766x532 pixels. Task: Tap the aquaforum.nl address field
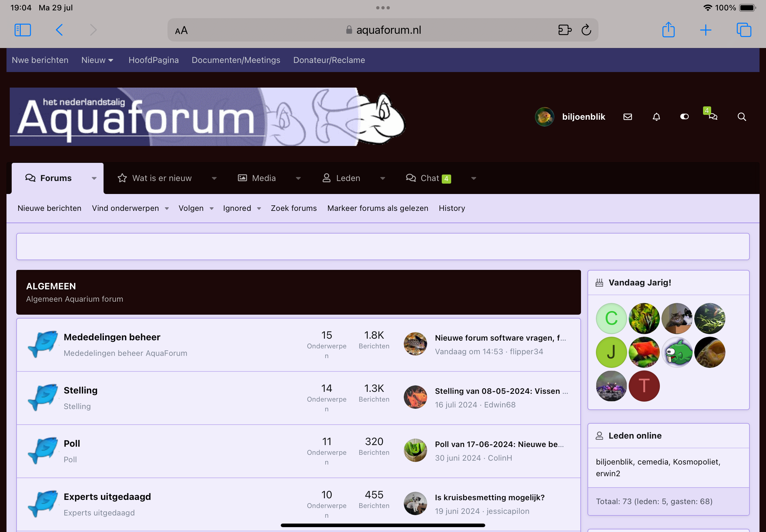(389, 30)
